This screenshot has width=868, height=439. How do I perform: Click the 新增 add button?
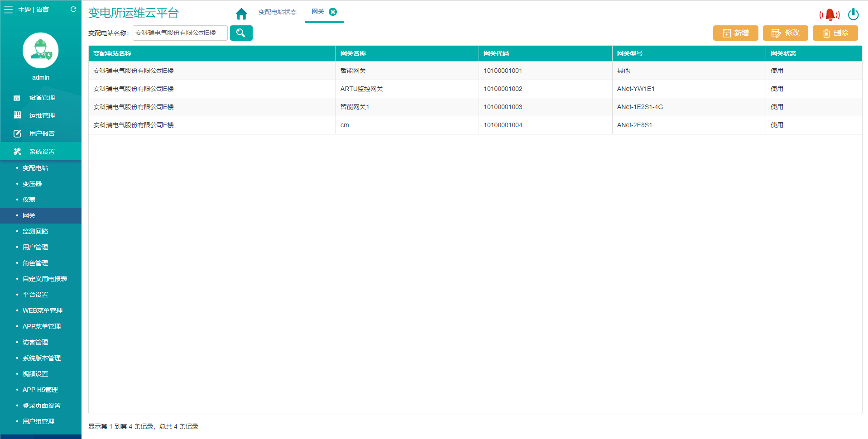[x=736, y=33]
